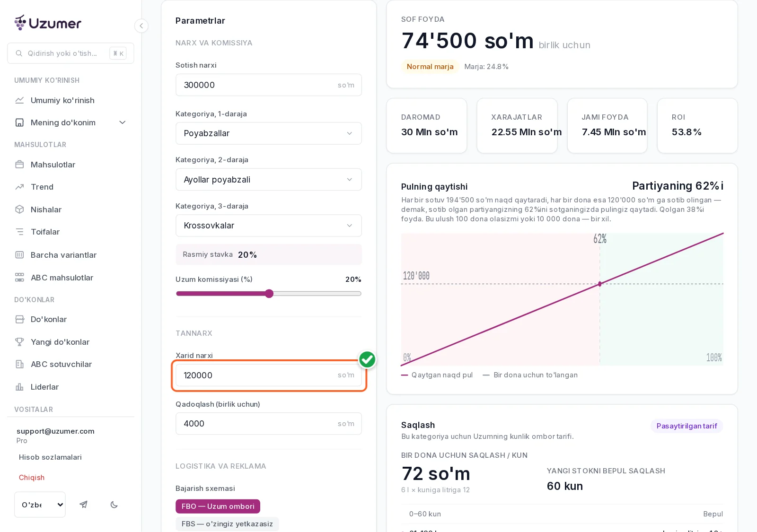The height and width of the screenshot is (532, 757).
Task: Click the Trend arrow icon
Action: 19,187
